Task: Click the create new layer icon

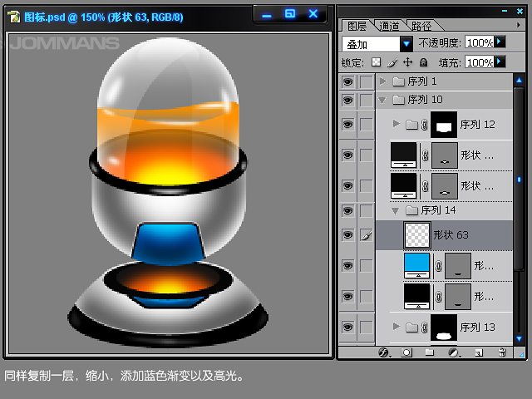Action: [x=477, y=352]
